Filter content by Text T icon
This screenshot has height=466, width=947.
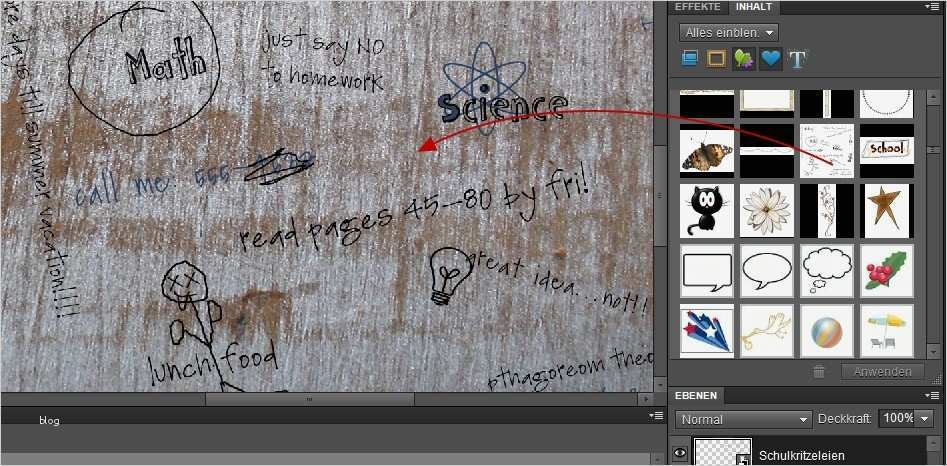click(x=798, y=59)
